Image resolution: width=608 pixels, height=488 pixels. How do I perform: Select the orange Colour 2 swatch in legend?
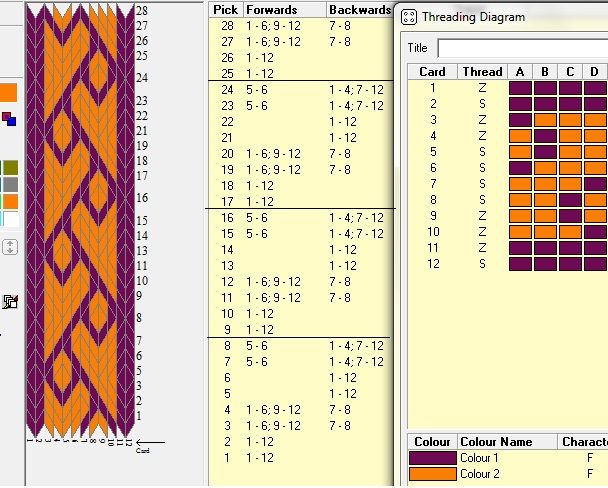[433, 474]
